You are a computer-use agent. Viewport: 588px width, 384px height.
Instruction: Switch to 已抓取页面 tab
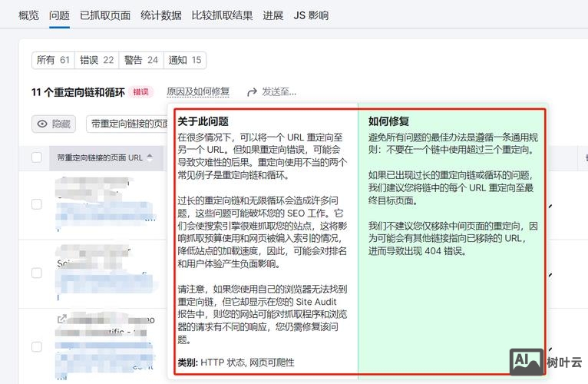(x=105, y=15)
